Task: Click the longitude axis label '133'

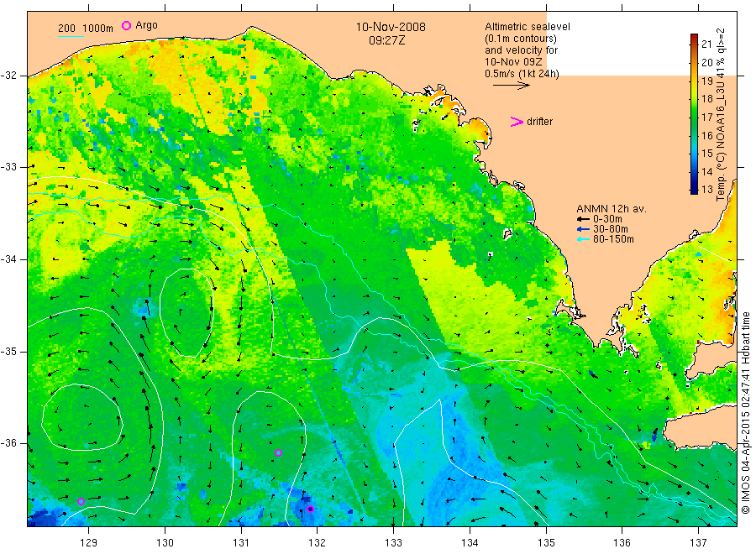Action: click(x=393, y=543)
